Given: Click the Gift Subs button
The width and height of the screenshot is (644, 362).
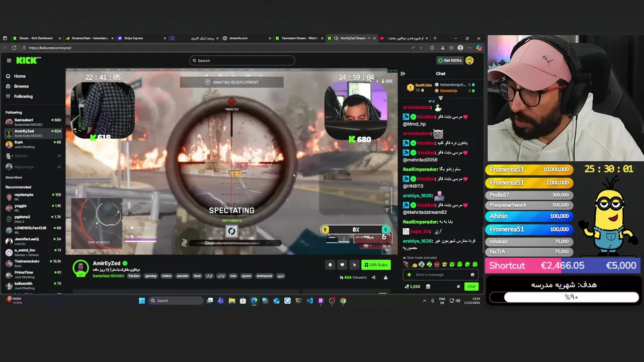Looking at the screenshot, I should [376, 265].
